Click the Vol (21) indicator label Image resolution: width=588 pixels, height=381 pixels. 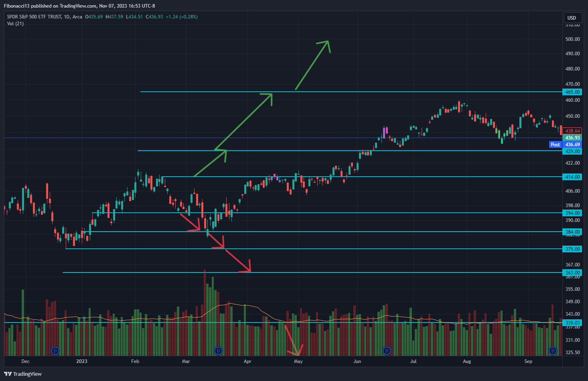point(15,24)
